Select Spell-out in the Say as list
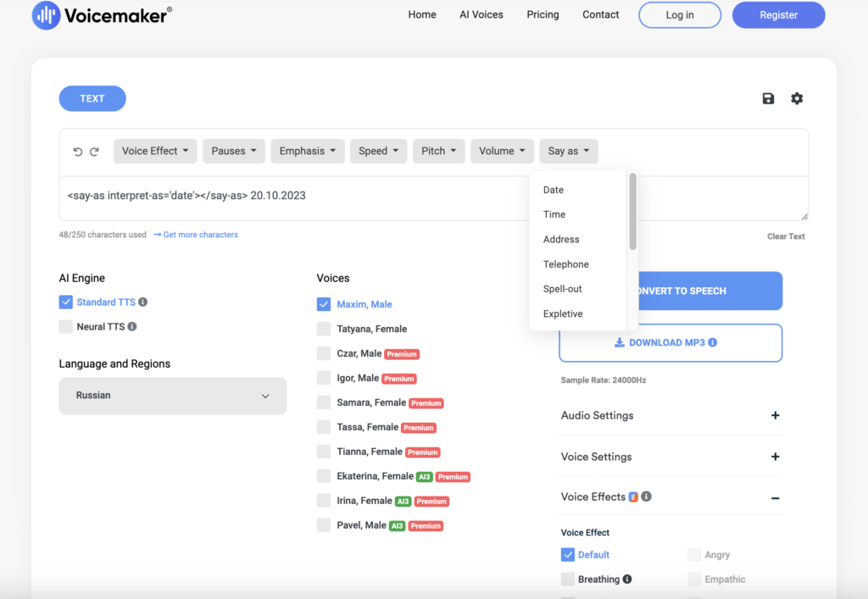Viewport: 868px width, 599px height. point(562,289)
